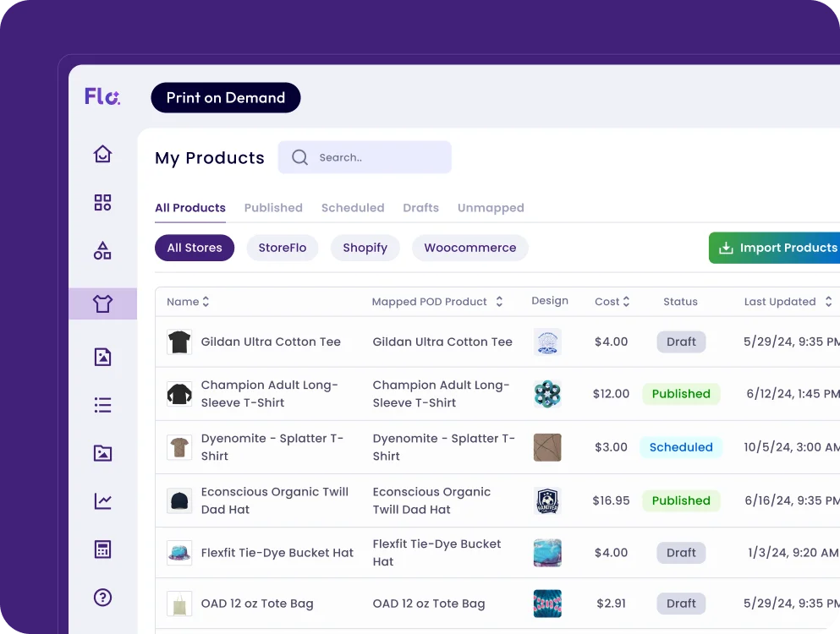Click the Status column header
This screenshot has width=840, height=634.
point(680,302)
